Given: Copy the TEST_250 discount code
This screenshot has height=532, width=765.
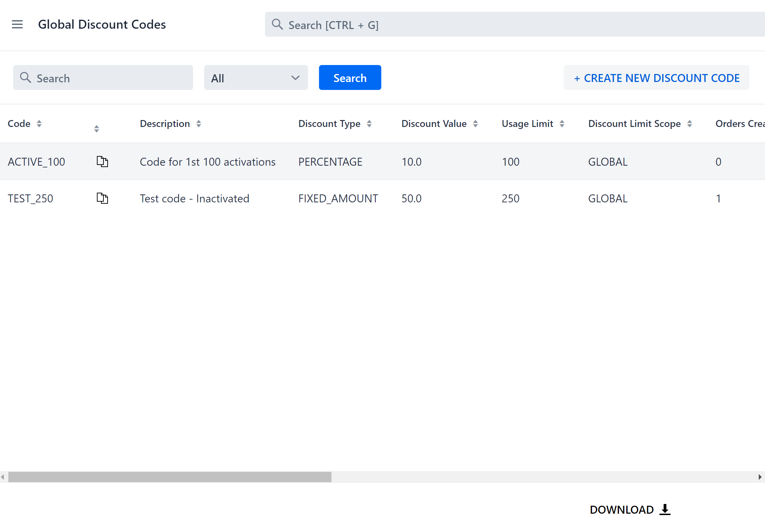Looking at the screenshot, I should 102,198.
